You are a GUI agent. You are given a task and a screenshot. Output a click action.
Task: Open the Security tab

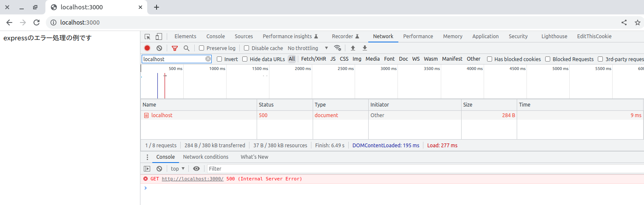pos(518,37)
